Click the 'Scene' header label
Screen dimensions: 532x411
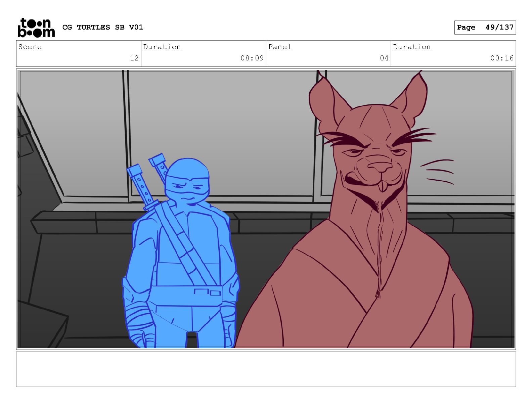pos(30,47)
